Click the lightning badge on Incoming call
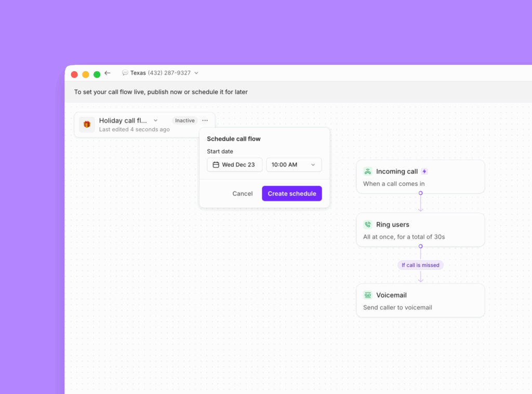Screen dimensions: 532x394 [424, 171]
